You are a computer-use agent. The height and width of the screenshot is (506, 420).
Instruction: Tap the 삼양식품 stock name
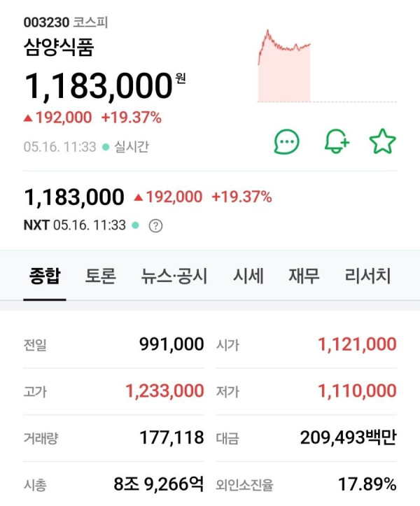(59, 48)
